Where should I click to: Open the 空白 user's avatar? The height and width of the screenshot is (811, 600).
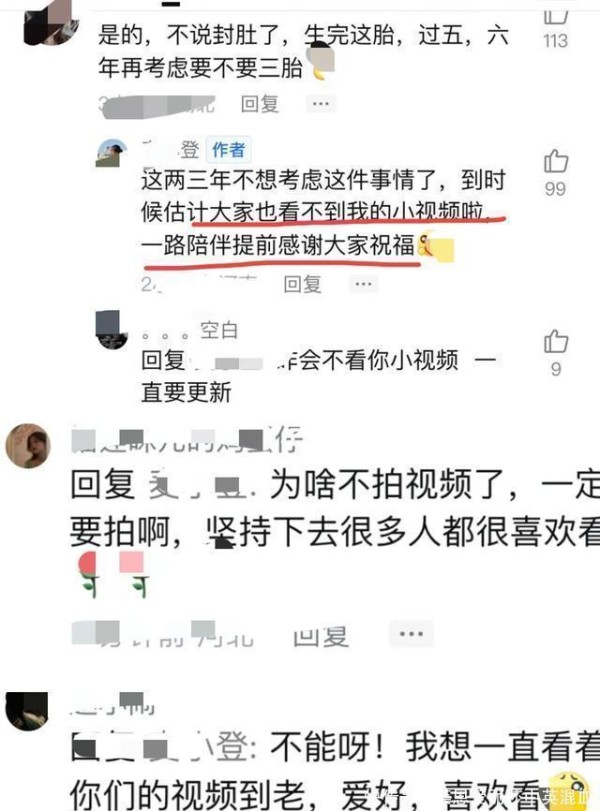tap(112, 330)
